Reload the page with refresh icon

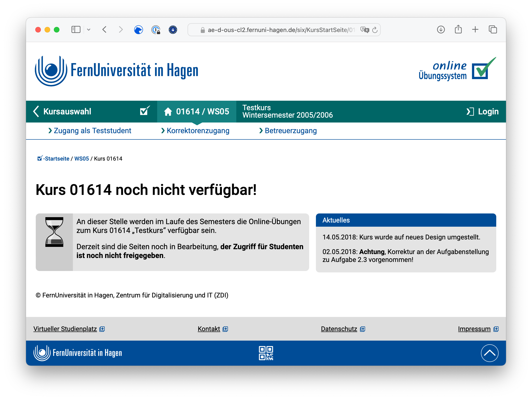click(x=375, y=30)
